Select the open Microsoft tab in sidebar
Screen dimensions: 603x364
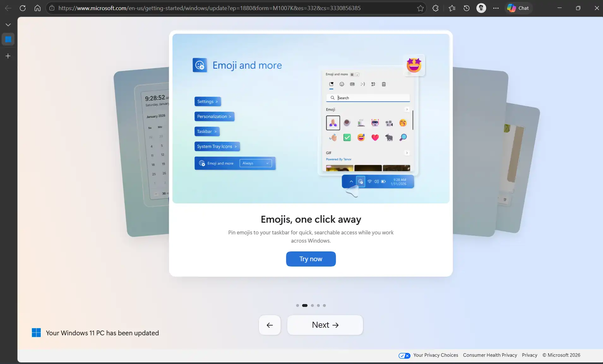coord(8,39)
